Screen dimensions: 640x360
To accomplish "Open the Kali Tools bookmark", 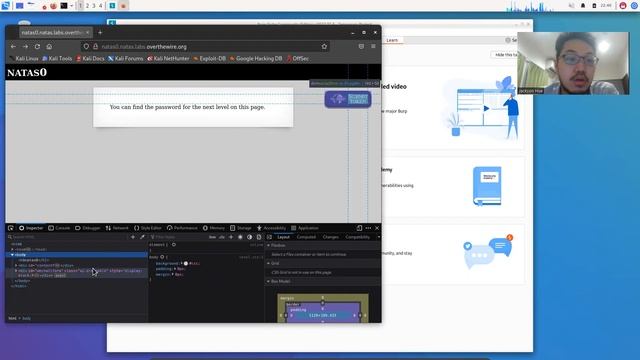I will pyautogui.click(x=57, y=58).
